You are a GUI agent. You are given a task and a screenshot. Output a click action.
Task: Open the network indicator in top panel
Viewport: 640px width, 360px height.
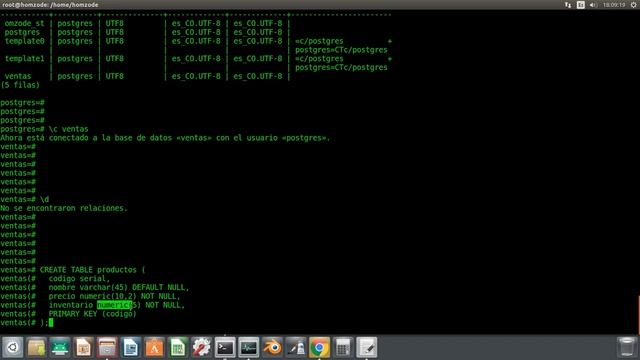point(568,5)
